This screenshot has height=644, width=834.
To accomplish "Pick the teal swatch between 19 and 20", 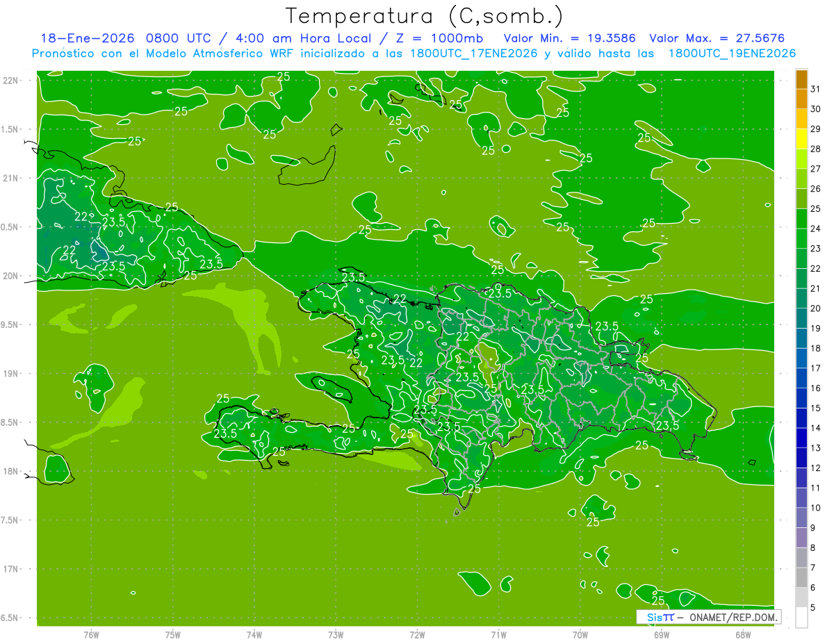I will coord(801,319).
